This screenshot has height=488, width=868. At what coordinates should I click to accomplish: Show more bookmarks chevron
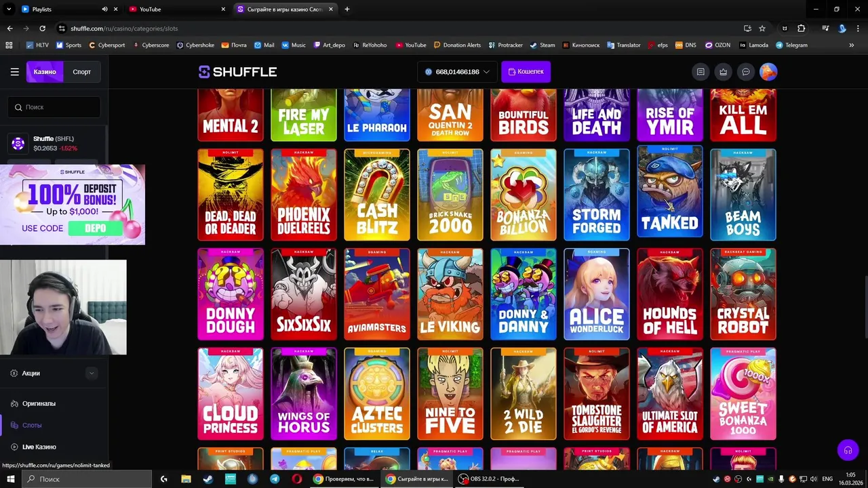coord(852,45)
